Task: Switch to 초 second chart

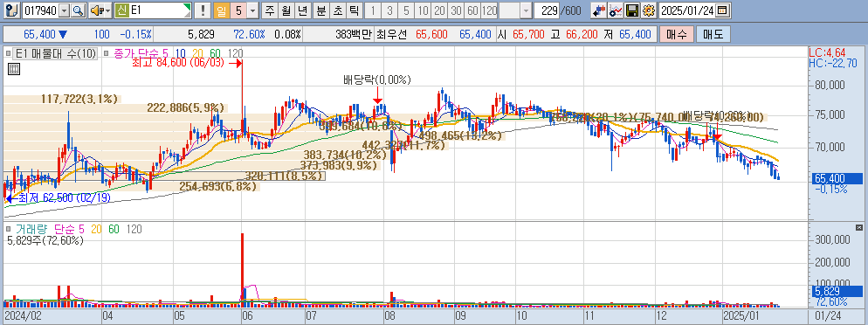Action: point(338,10)
